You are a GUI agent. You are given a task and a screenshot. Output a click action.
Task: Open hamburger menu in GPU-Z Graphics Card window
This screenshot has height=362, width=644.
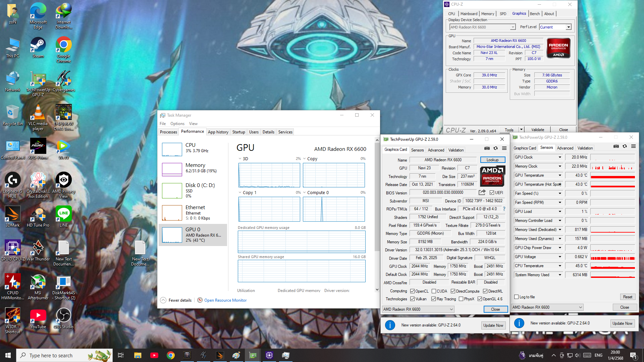tap(504, 148)
